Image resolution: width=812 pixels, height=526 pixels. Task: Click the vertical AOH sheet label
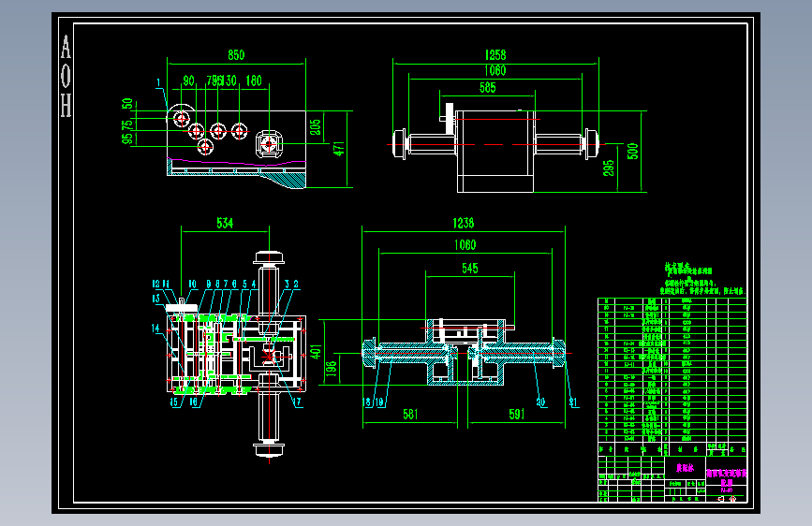[66, 76]
